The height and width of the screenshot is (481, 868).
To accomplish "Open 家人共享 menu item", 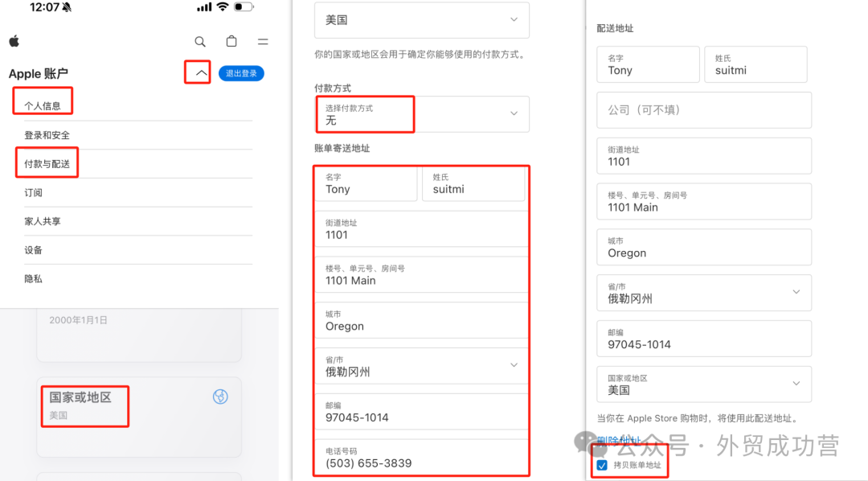I will click(x=43, y=221).
